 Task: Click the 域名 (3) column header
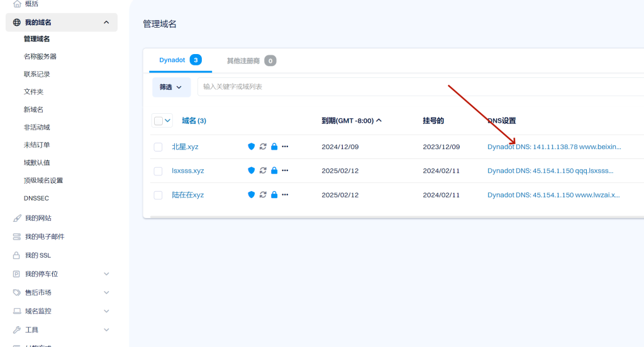pos(194,121)
